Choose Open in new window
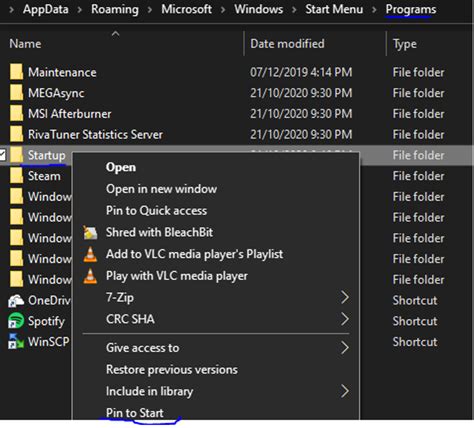Image resolution: width=474 pixels, height=428 pixels. pyautogui.click(x=161, y=189)
